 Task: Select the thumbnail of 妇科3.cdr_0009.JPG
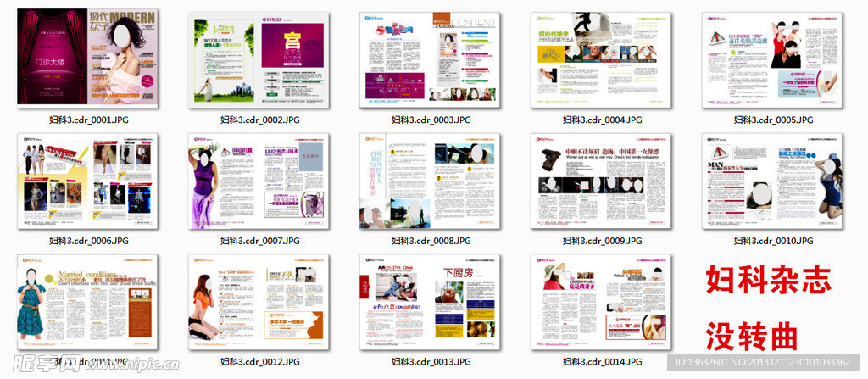[x=601, y=181]
